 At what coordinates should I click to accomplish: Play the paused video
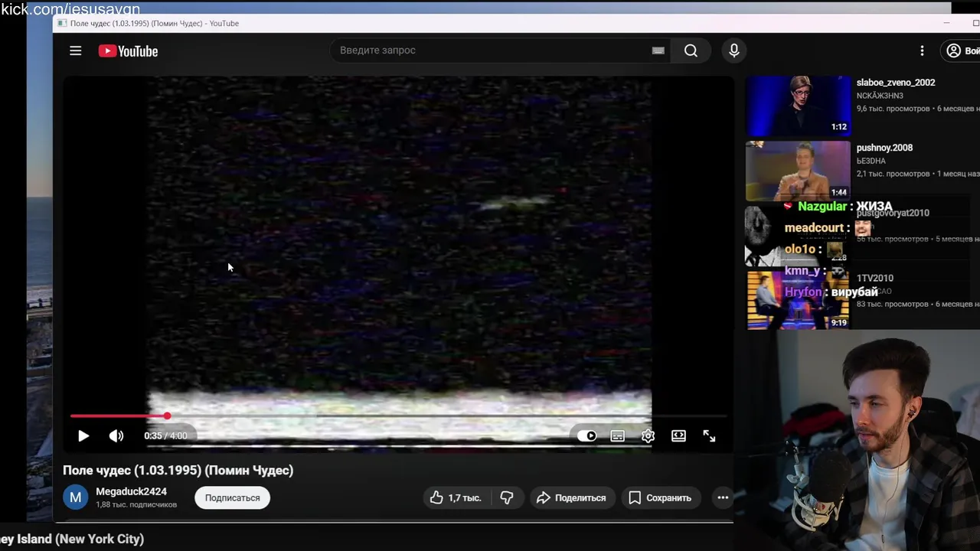click(83, 435)
